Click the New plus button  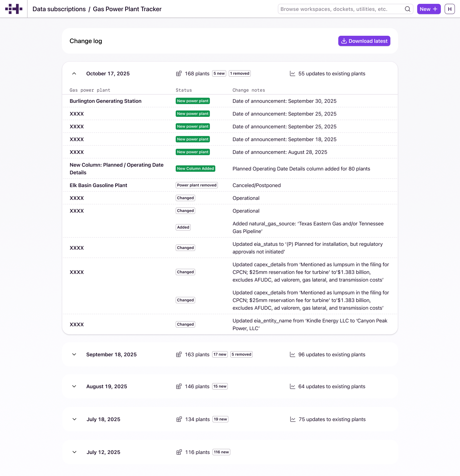click(x=429, y=9)
